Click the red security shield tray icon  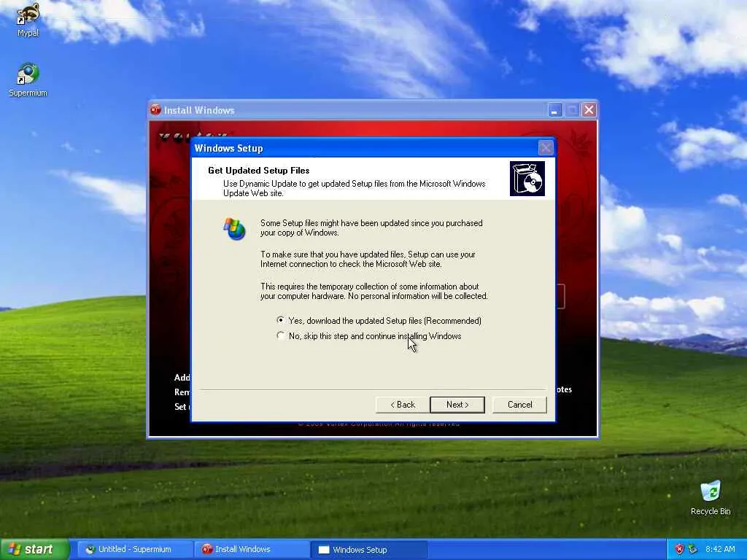click(679, 549)
